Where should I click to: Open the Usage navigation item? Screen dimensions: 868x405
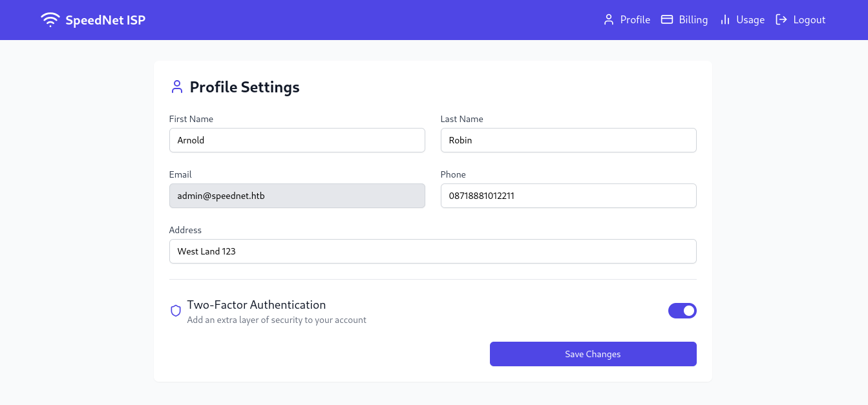point(750,20)
